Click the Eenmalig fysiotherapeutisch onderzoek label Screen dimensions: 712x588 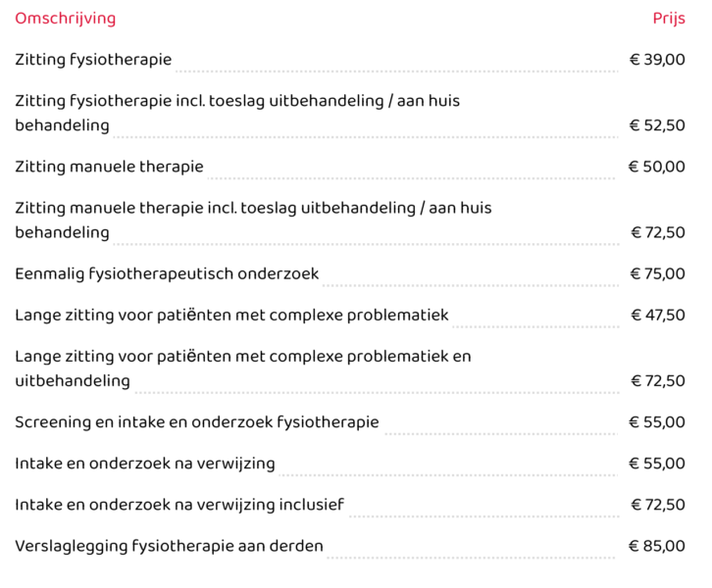pyautogui.click(x=167, y=274)
